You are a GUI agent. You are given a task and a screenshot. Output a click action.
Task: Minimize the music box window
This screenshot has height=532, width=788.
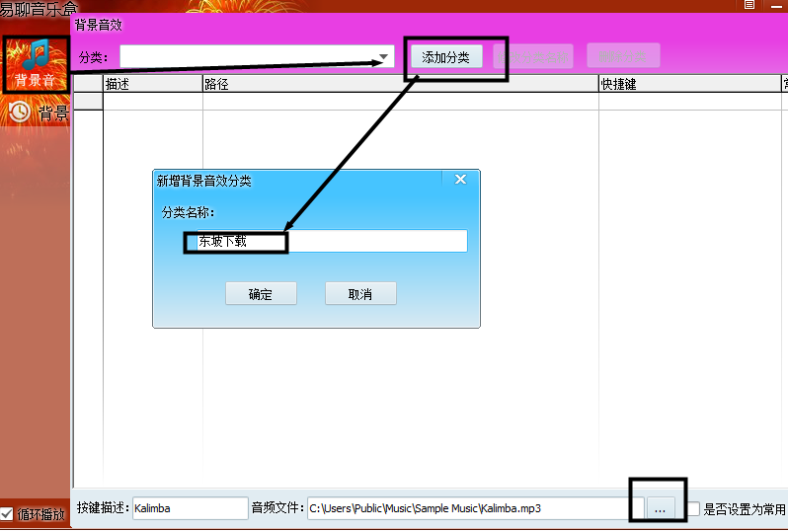point(775,5)
